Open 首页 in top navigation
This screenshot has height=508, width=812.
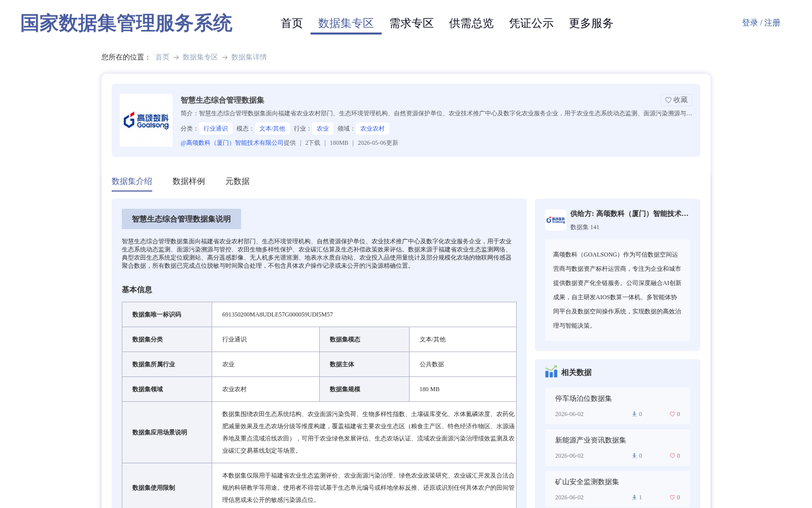[292, 23]
